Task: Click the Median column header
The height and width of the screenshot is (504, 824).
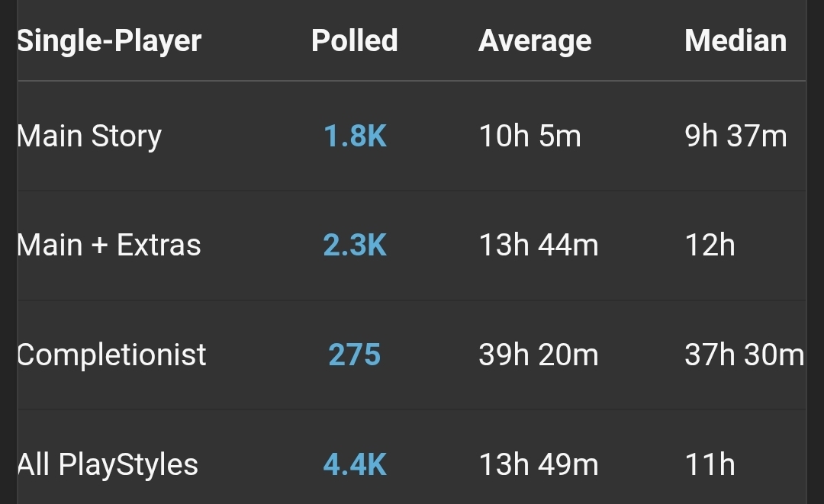Action: [x=735, y=41]
